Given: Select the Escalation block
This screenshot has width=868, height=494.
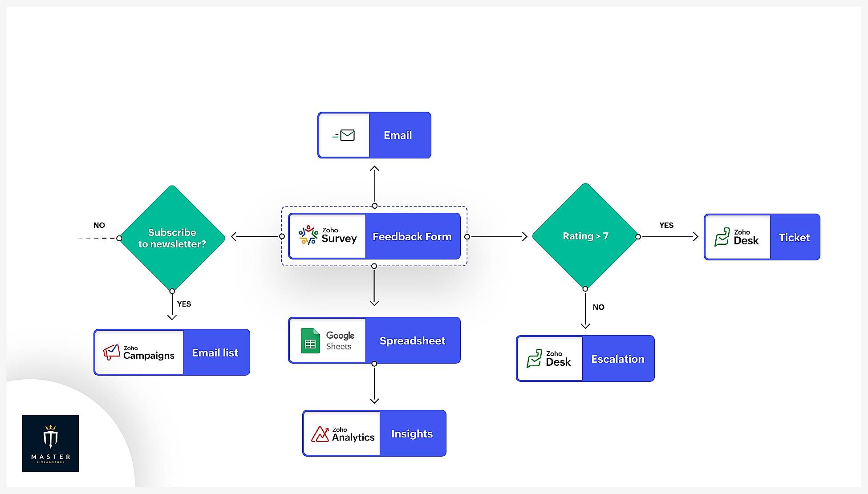Looking at the screenshot, I should (618, 359).
